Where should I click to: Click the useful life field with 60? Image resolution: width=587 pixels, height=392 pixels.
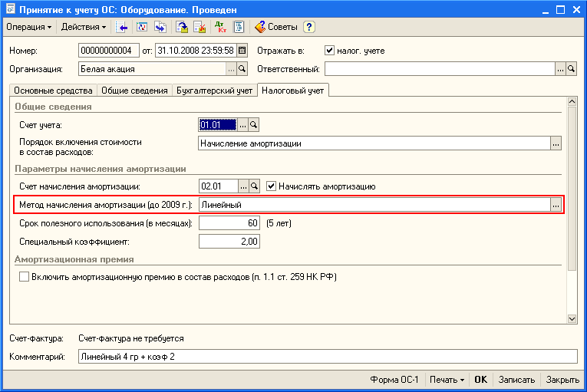pos(229,223)
